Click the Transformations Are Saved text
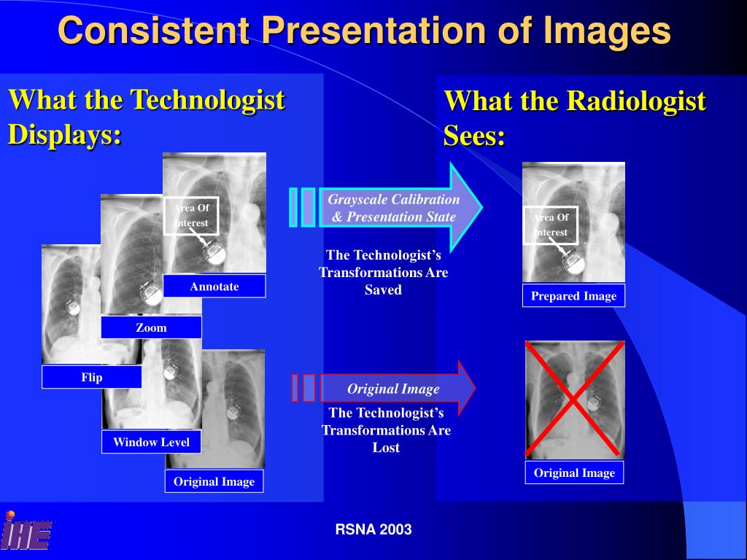Screen dimensions: 747x560 (x=384, y=273)
